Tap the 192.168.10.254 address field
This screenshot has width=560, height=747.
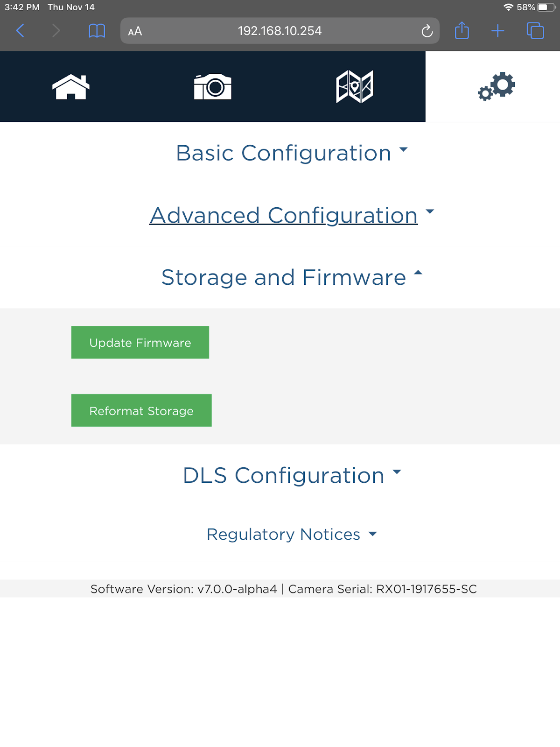280,31
